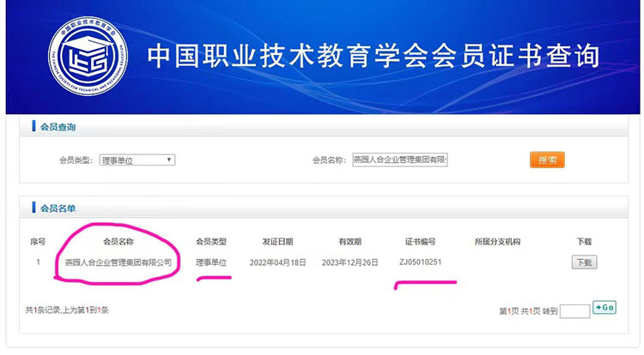The height and width of the screenshot is (355, 644).
Task: Click the 所属分支机构 column header
Action: pos(497,242)
